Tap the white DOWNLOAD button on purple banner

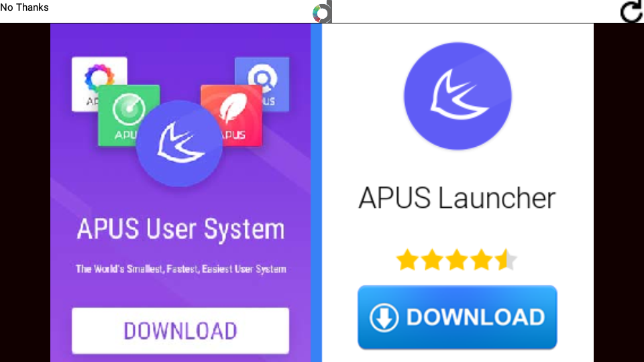click(x=180, y=330)
